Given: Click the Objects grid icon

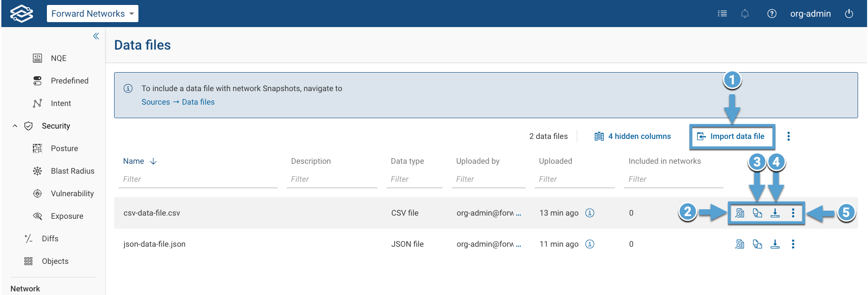Looking at the screenshot, I should pos(28,261).
